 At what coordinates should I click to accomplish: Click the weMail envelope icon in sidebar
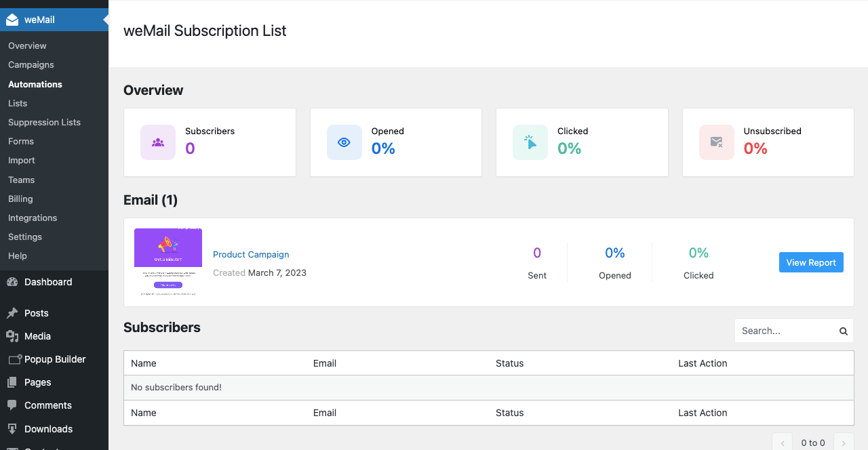(12, 20)
